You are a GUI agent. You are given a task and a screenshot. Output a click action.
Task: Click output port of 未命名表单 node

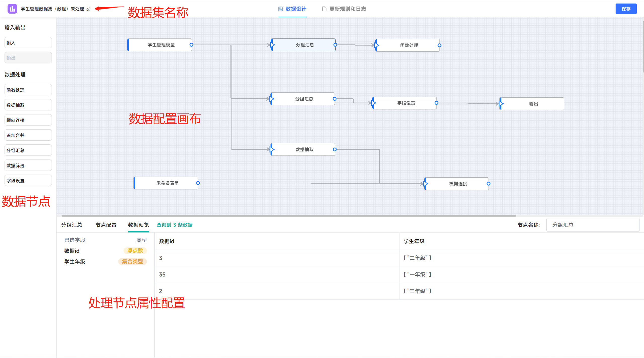point(198,183)
